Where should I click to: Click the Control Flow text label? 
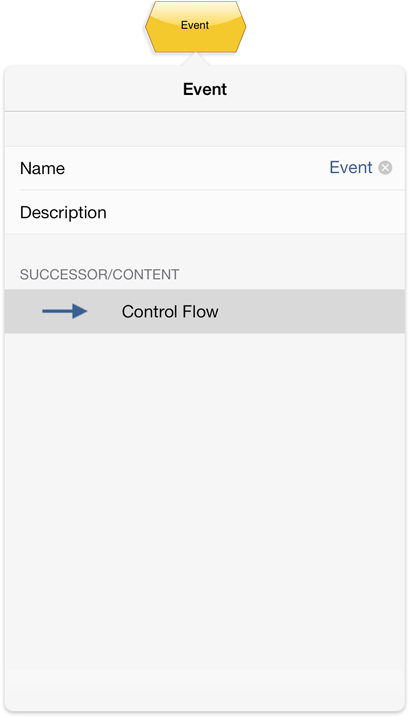pyautogui.click(x=170, y=311)
